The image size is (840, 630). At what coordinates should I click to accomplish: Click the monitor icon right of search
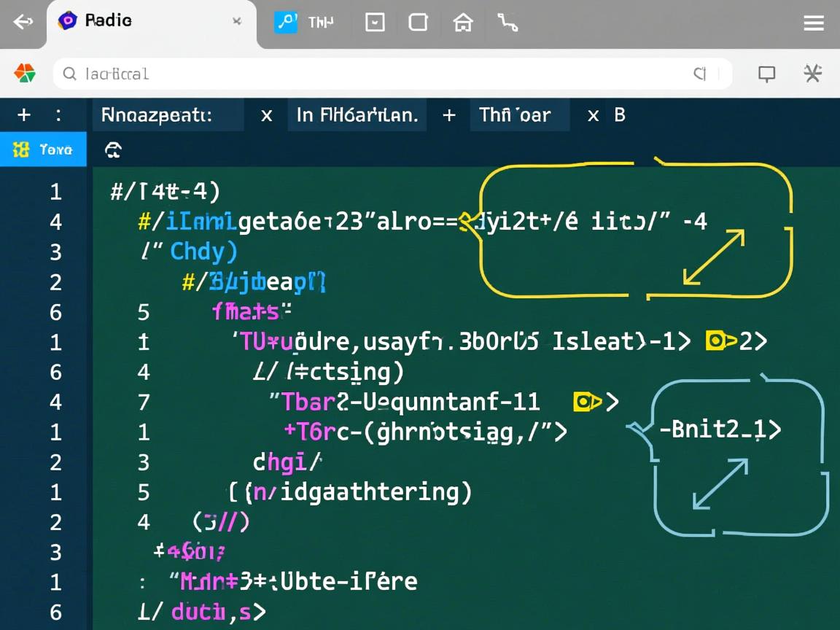coord(766,74)
